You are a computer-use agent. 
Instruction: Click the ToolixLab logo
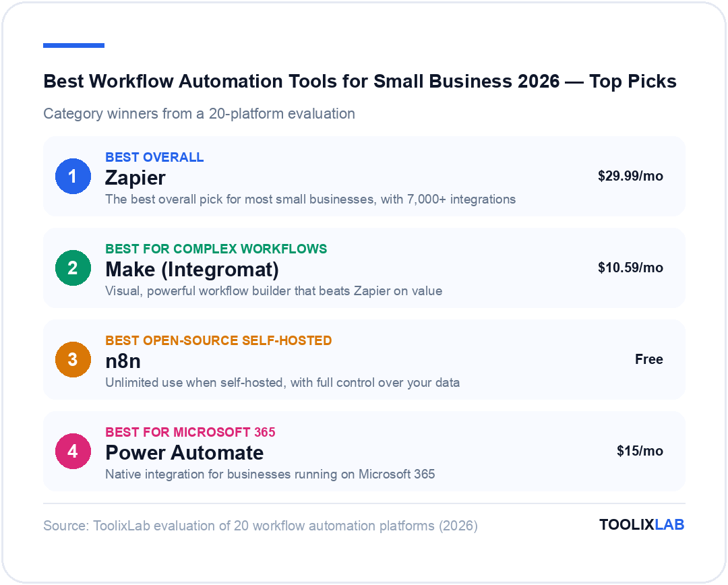(x=642, y=524)
